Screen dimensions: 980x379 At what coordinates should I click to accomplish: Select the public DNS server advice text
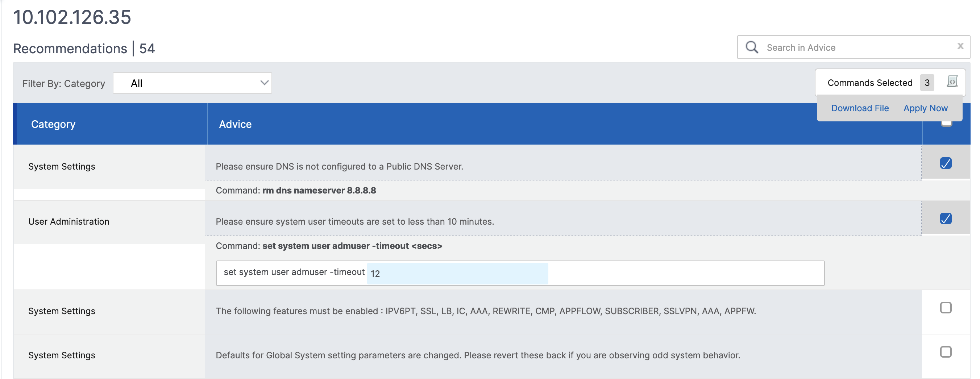click(x=339, y=166)
